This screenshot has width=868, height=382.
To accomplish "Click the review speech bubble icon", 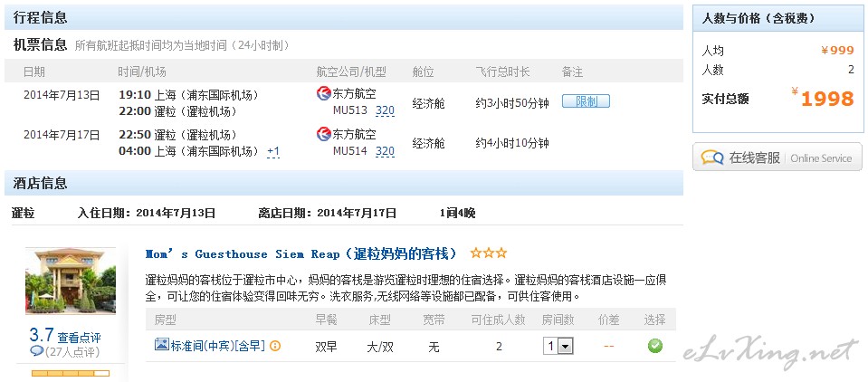I will pos(36,351).
